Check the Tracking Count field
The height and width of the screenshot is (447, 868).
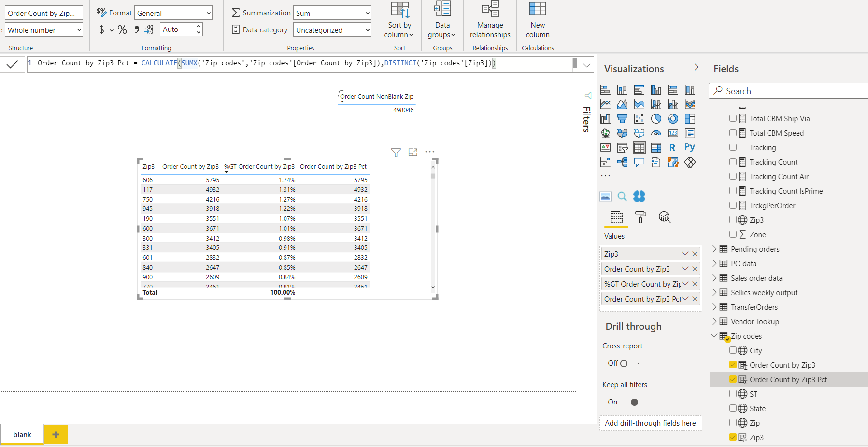coord(733,161)
